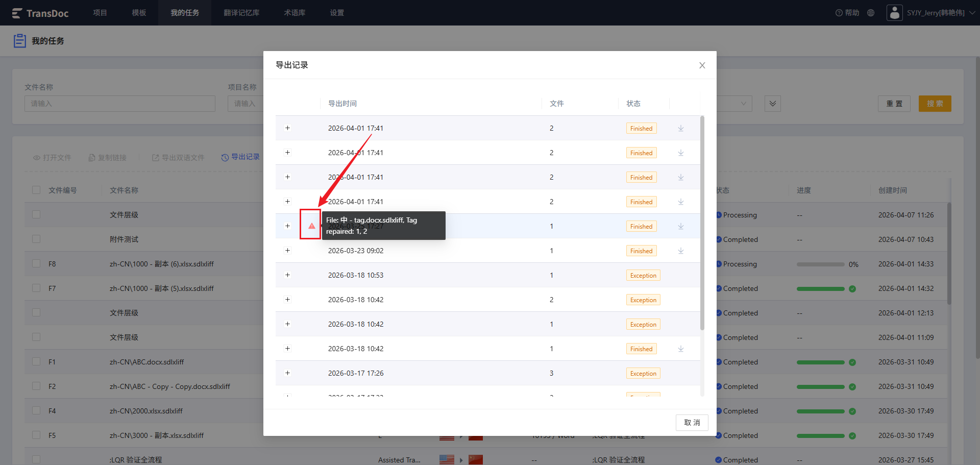Download the 2026-03-23 09:02 export
The width and height of the screenshot is (980, 465).
(x=681, y=251)
